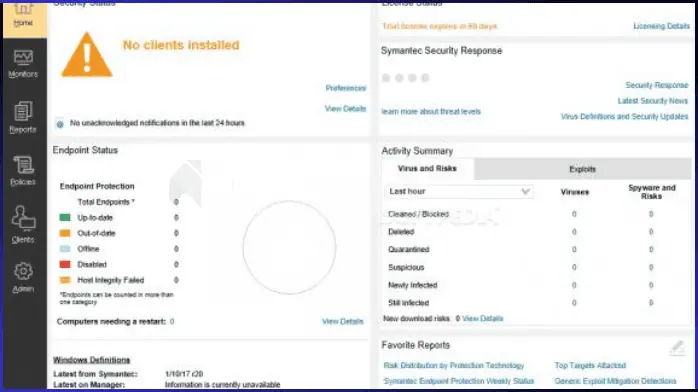698x392 pixels.
Task: Open the Admin settings section
Action: (23, 278)
